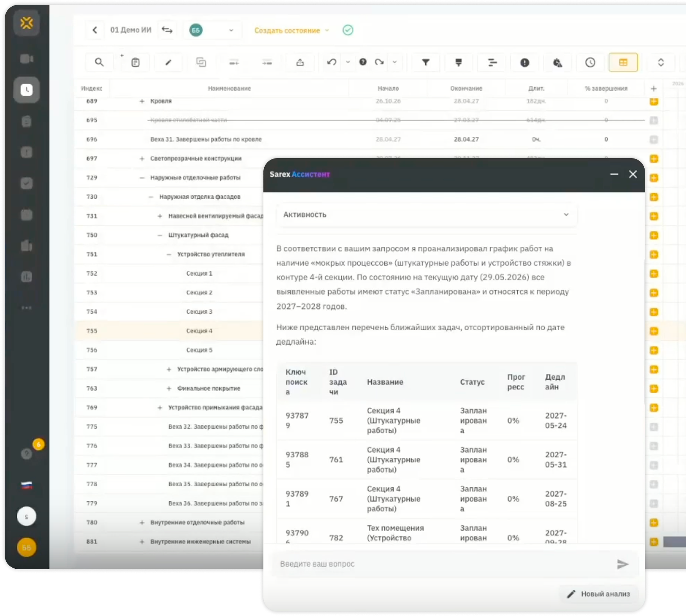The width and height of the screenshot is (686, 616).
Task: Click the undo arrow icon
Action: (x=332, y=62)
